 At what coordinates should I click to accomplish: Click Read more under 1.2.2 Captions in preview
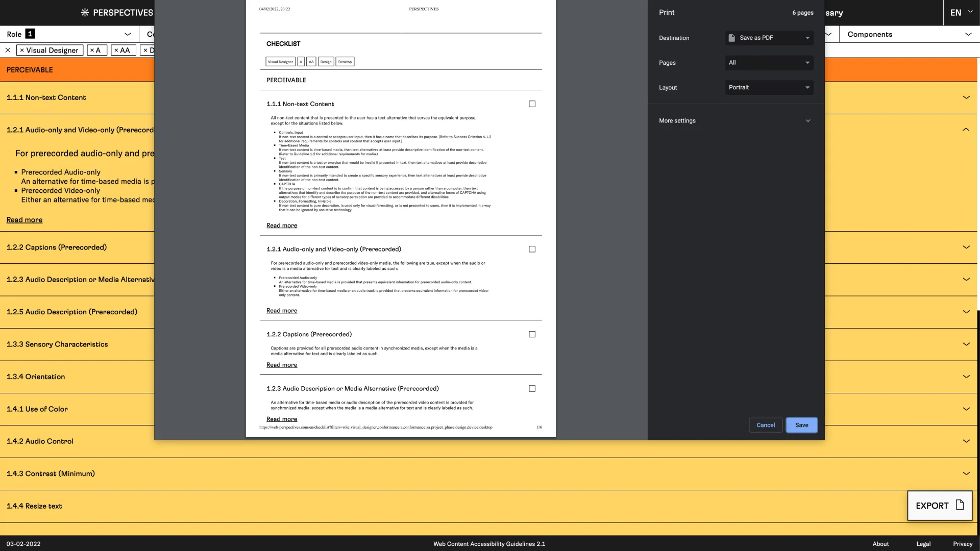282,365
